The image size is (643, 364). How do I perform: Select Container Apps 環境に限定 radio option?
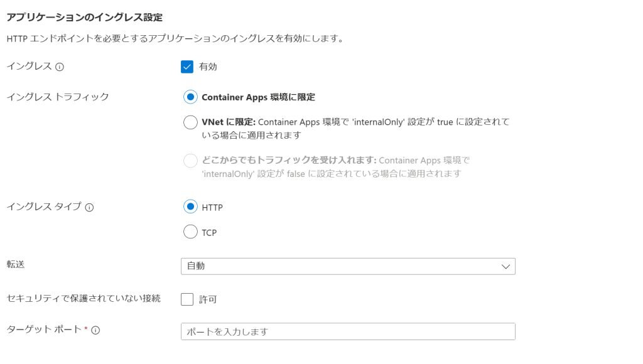[190, 97]
